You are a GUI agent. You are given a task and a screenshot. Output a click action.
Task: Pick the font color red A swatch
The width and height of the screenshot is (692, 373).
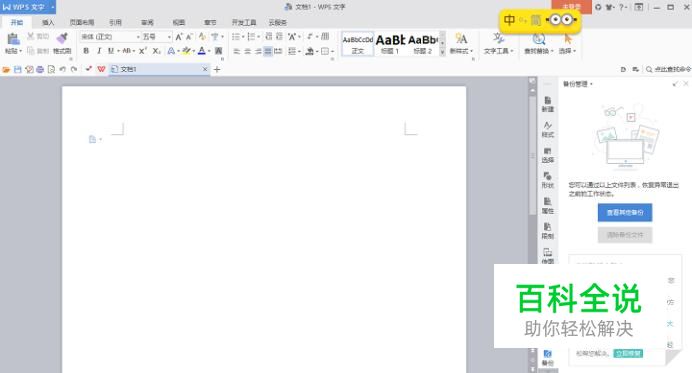[202, 51]
